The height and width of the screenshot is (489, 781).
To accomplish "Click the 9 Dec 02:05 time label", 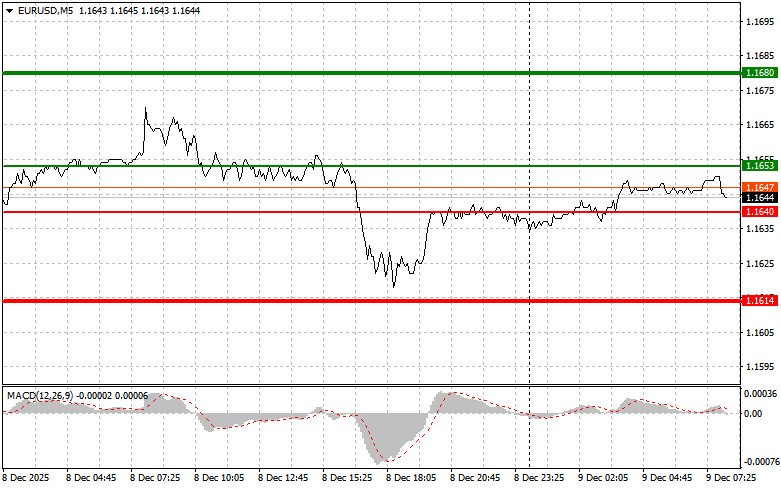I will (603, 478).
